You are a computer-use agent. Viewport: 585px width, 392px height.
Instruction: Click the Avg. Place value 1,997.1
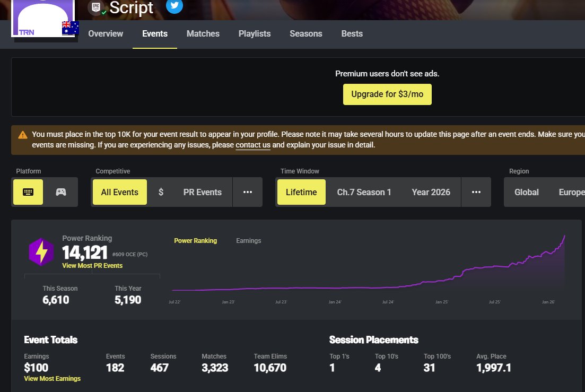(x=494, y=368)
